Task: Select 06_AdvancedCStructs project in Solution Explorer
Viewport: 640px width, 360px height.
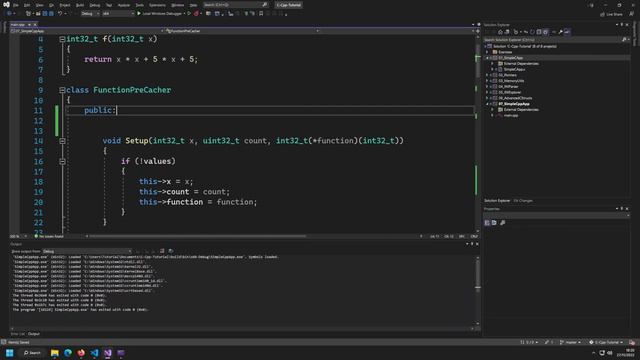Action: click(515, 98)
